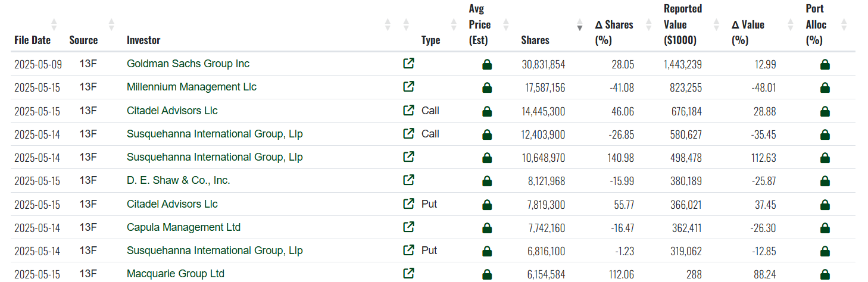This screenshot has width=868, height=282.
Task: Sort table by Type column header
Action: coord(430,40)
